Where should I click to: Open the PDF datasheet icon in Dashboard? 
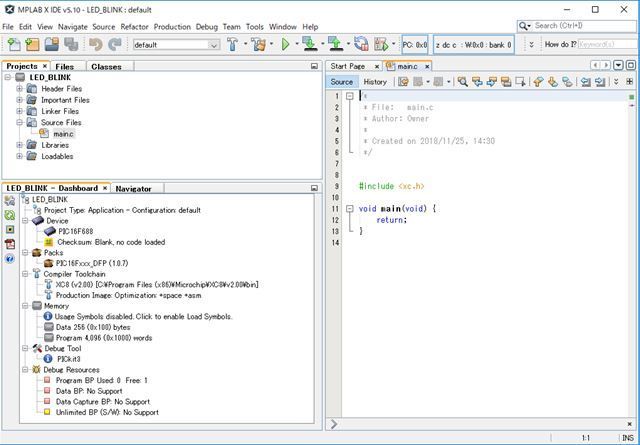click(10, 244)
